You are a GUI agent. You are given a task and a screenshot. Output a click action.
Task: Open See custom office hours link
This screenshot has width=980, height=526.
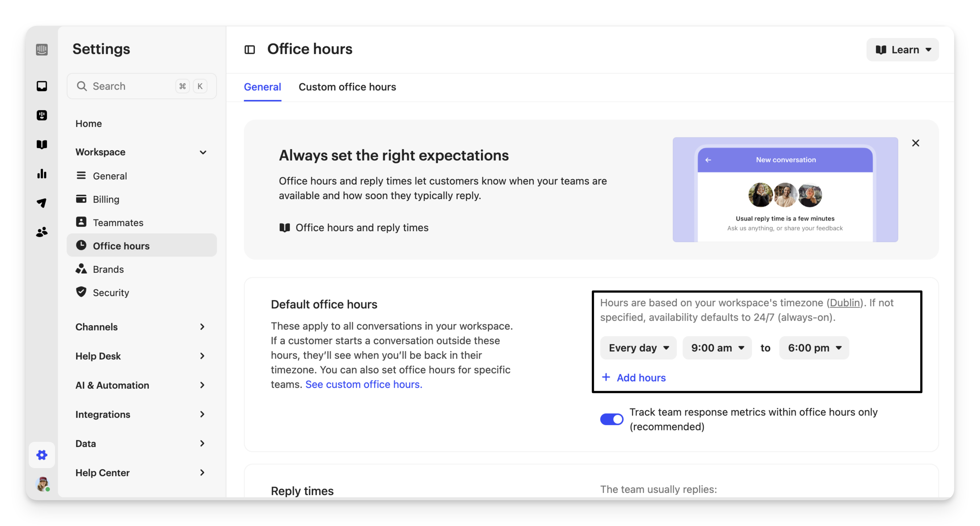tap(364, 384)
